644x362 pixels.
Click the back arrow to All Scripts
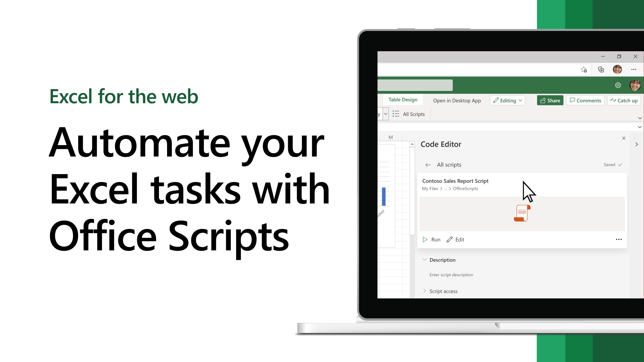428,164
